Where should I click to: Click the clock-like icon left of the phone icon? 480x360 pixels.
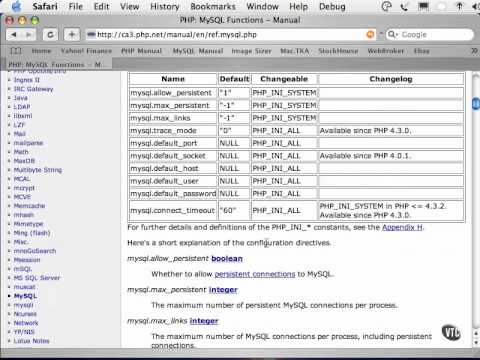pyautogui.click(x=386, y=6)
